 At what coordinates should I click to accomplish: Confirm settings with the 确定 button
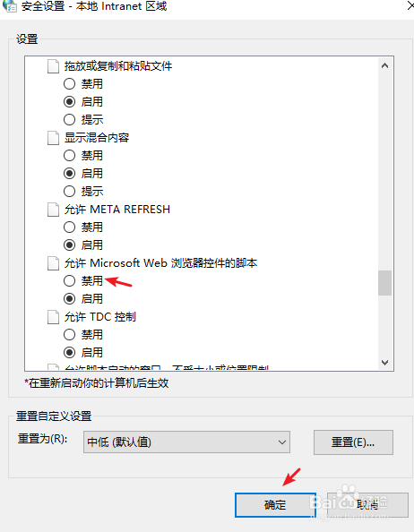275,505
